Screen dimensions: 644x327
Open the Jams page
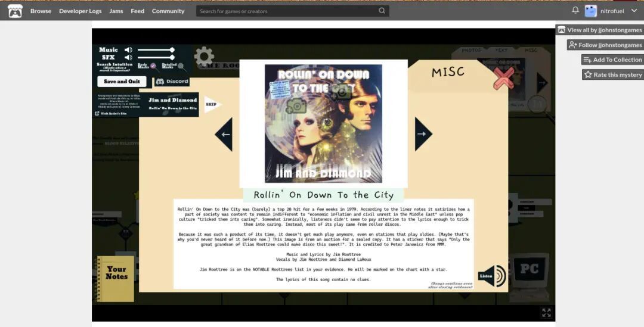coord(116,11)
